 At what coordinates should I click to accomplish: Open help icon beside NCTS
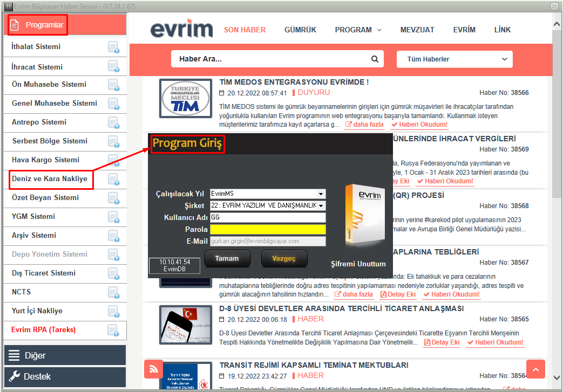(x=114, y=293)
